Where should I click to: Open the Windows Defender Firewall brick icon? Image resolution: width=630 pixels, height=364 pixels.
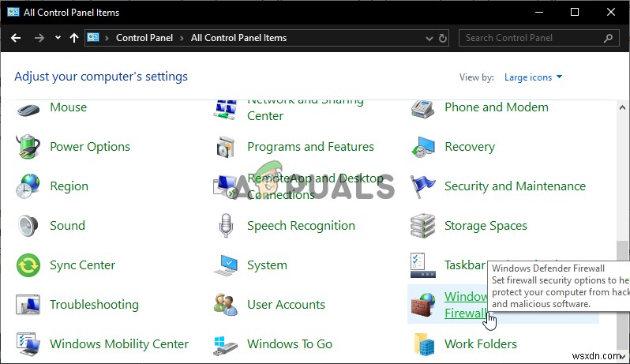(x=423, y=305)
